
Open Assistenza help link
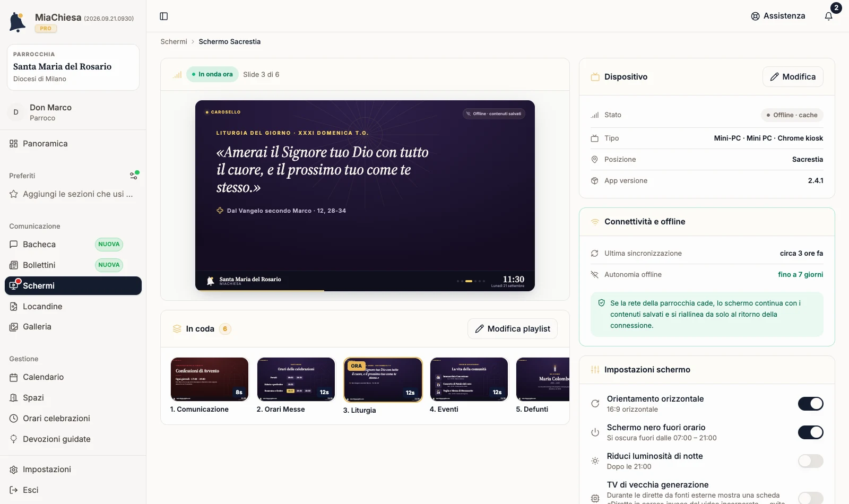coord(778,16)
